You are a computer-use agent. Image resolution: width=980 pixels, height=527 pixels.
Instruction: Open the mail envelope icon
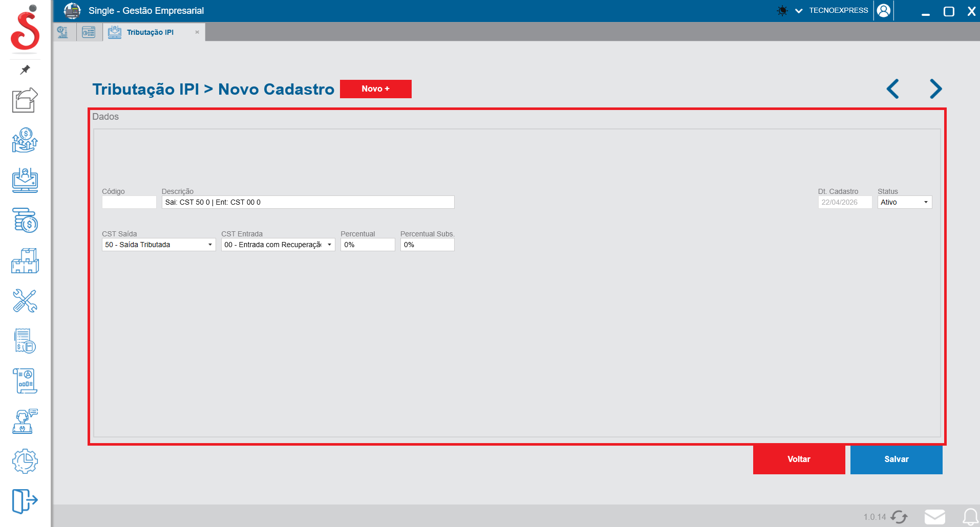tap(934, 517)
